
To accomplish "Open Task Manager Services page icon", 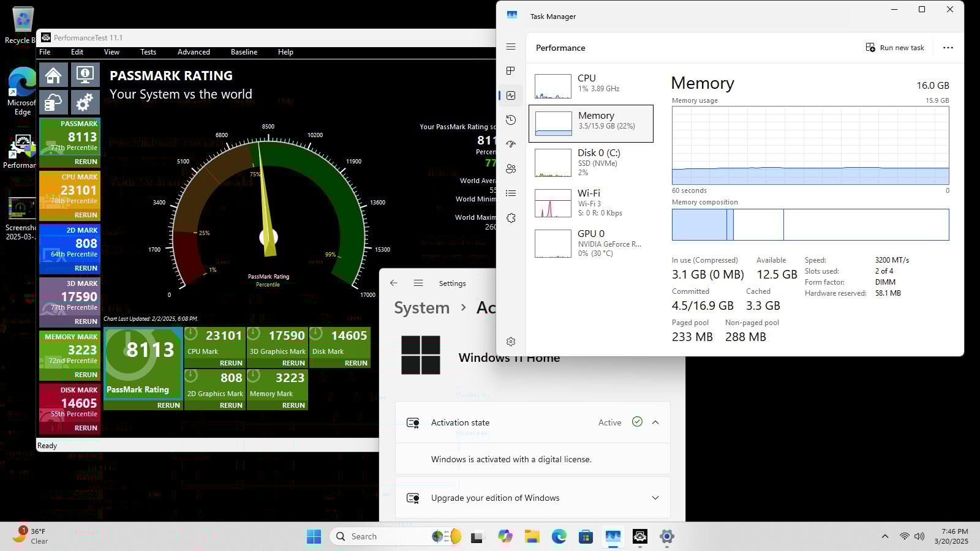I will pos(511,218).
